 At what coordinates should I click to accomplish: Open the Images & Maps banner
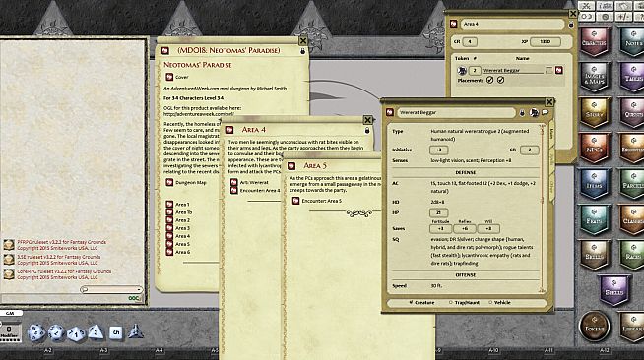click(x=594, y=78)
